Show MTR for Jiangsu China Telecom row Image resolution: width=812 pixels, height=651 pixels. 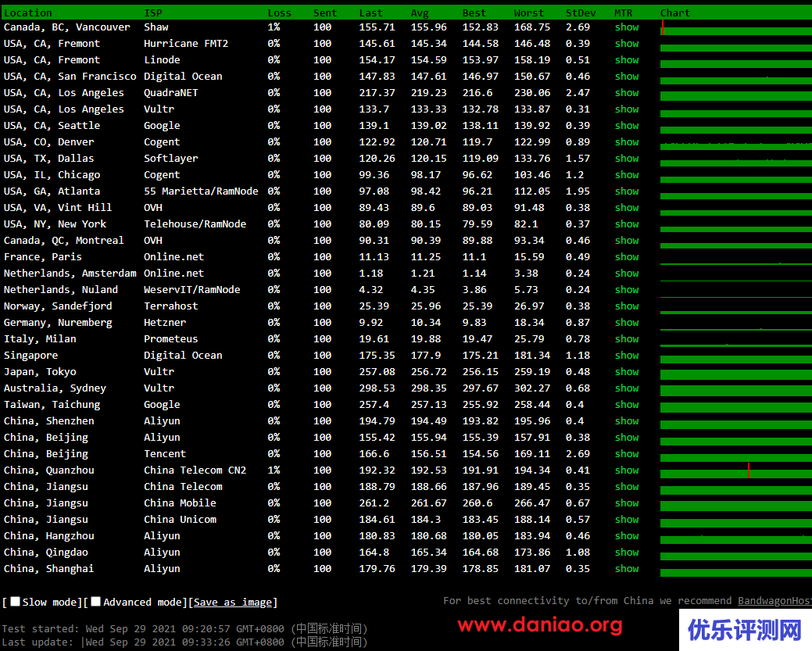627,487
